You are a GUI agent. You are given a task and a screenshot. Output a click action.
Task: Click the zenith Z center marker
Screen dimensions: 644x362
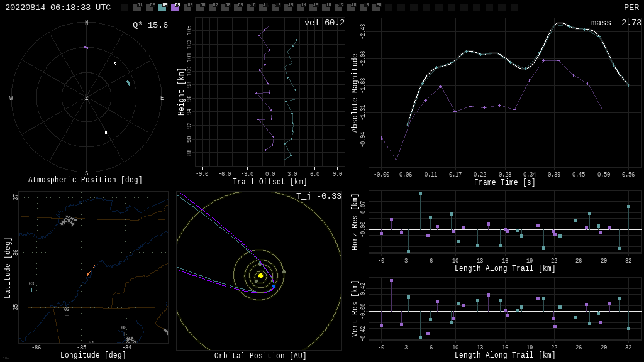87,98
